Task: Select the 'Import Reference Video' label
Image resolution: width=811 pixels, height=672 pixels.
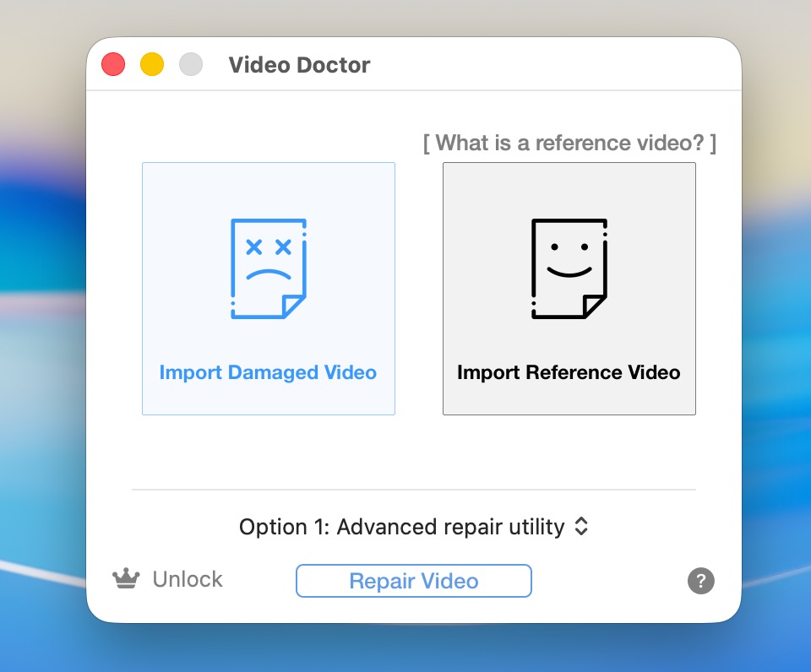Action: tap(569, 372)
